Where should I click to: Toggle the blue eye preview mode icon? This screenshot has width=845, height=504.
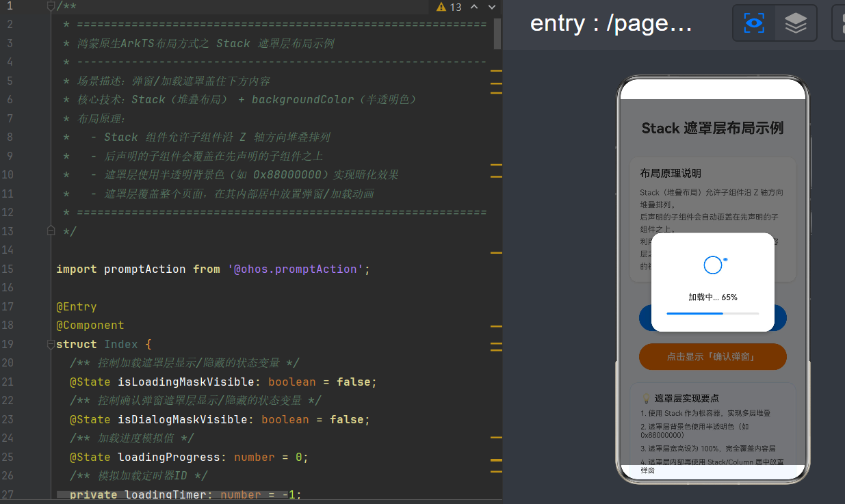tap(754, 23)
